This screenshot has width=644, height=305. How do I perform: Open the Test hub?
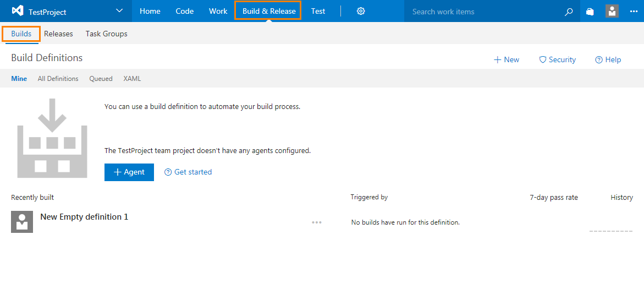click(318, 11)
